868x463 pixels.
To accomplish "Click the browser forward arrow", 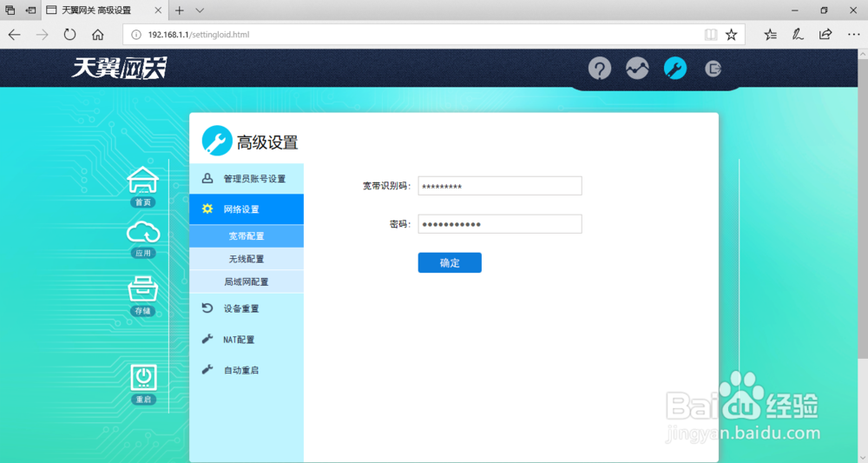I will (42, 35).
